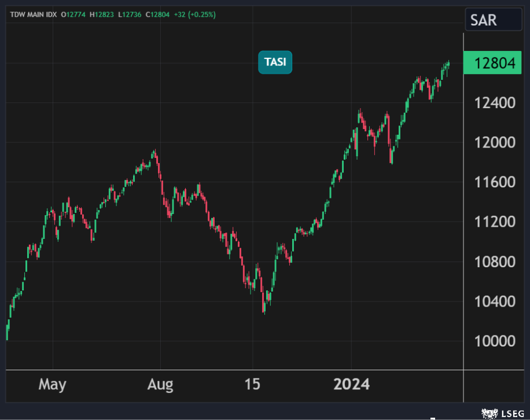Click the 12400 price axis label
This screenshot has height=420, width=530.
pos(494,103)
